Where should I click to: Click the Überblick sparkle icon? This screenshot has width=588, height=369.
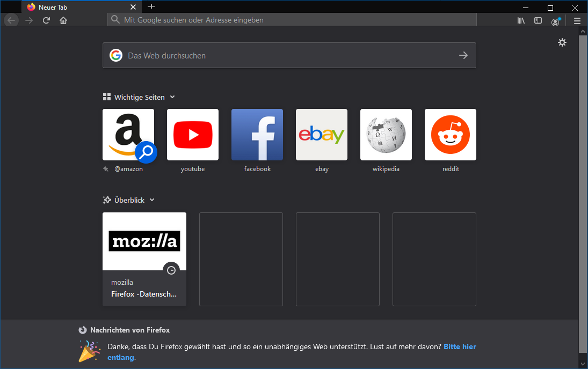107,200
